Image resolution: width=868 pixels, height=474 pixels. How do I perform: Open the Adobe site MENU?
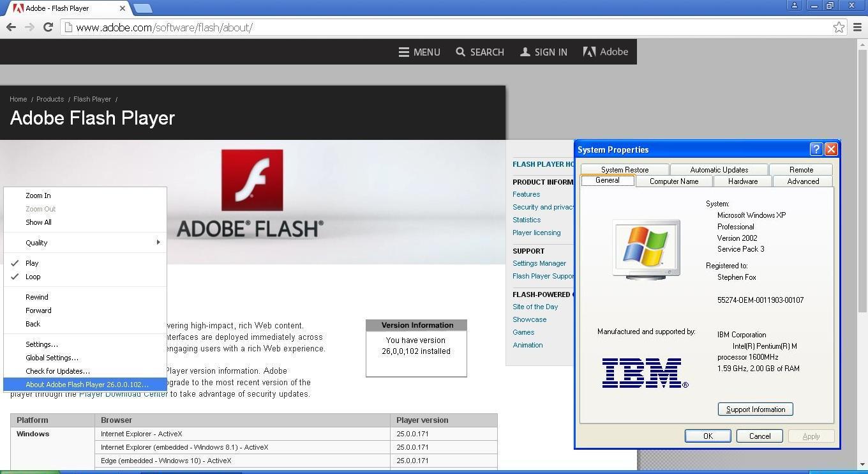[419, 52]
